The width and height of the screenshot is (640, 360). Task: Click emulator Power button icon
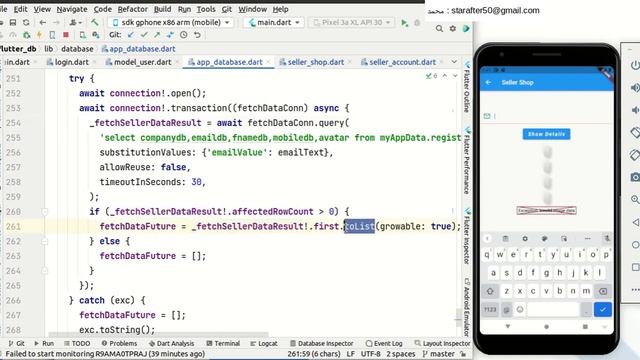coord(635,65)
